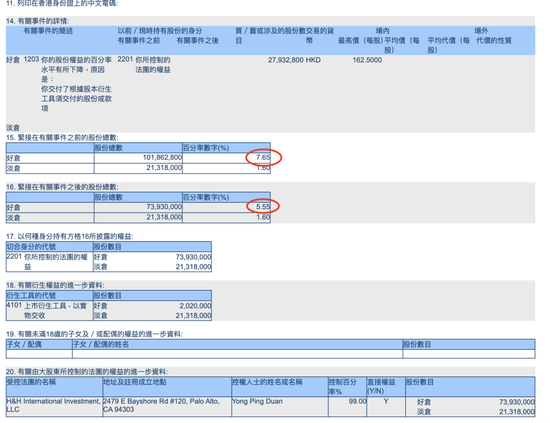Viewport: 550px width, 423px height.
Task: Select long position total 101,862,800
Action: click(x=162, y=157)
